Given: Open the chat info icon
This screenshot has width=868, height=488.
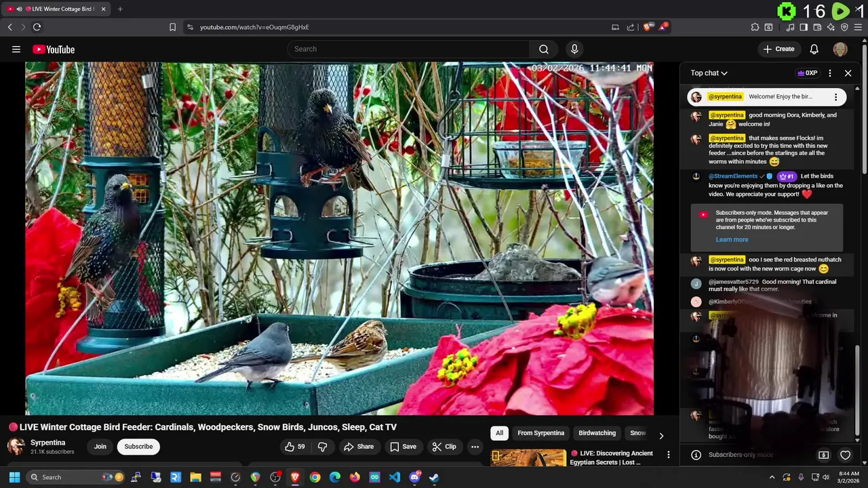Looking at the screenshot, I should point(696,455).
